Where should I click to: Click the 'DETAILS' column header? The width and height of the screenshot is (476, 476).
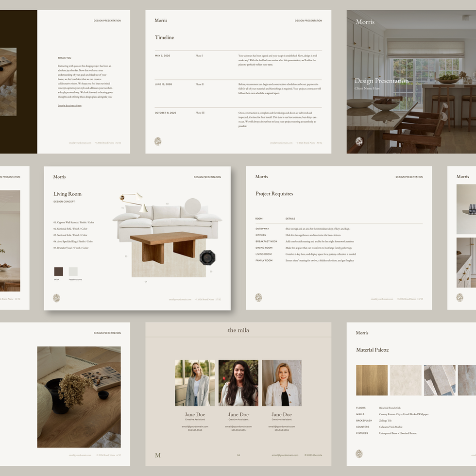tap(290, 219)
